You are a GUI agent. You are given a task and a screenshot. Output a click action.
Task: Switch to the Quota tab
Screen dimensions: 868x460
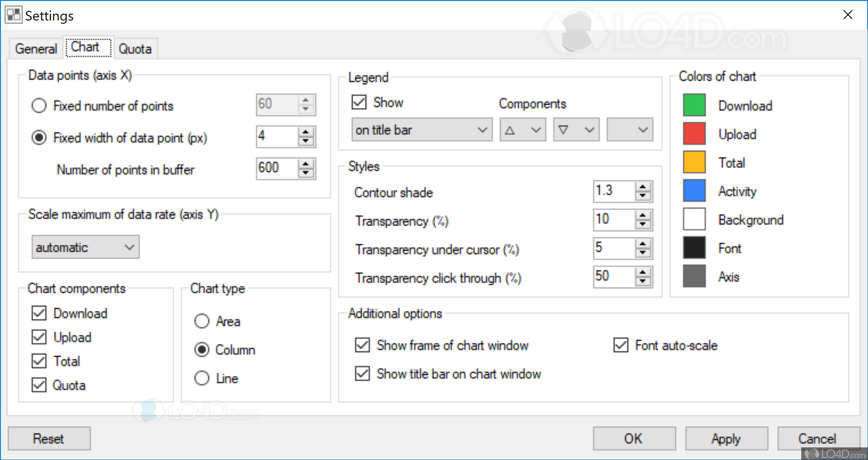tap(135, 48)
